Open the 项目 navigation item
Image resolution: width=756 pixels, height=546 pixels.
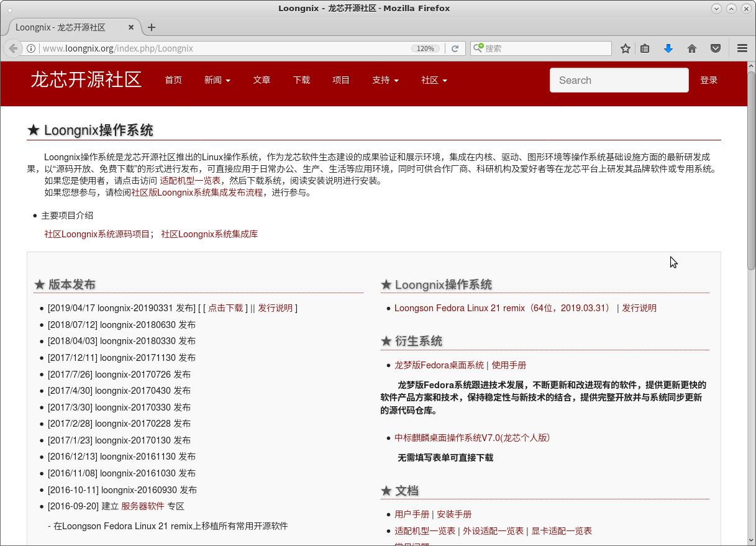[x=341, y=80]
